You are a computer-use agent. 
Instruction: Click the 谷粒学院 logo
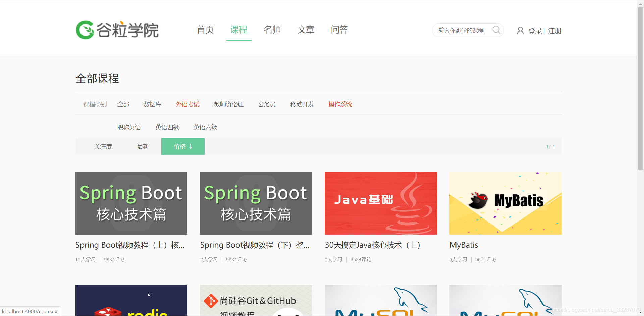pyautogui.click(x=117, y=30)
